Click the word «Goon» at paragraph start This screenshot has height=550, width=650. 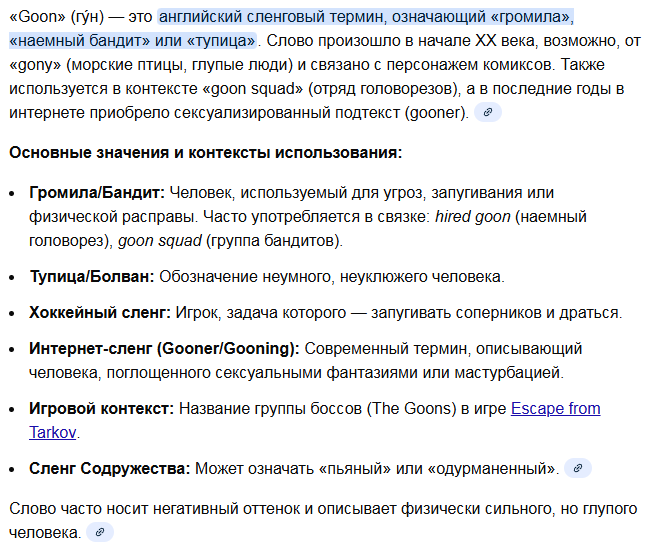(x=34, y=19)
